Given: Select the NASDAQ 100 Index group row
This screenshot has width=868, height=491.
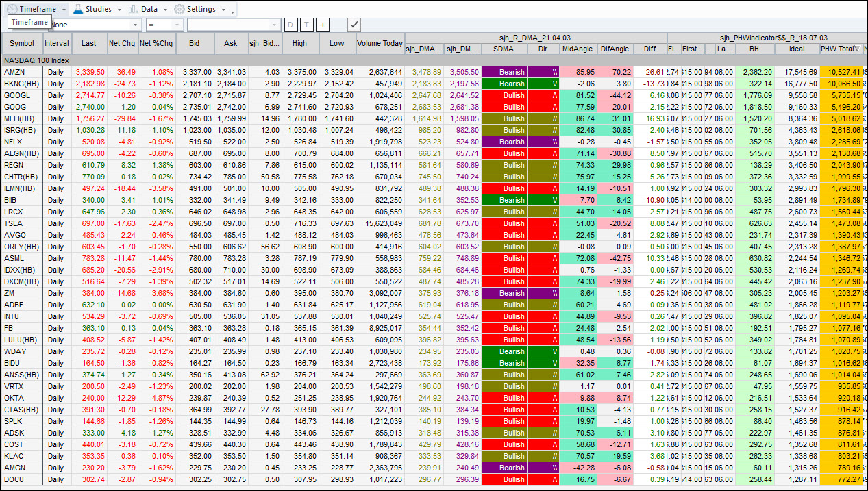Looking at the screenshot, I should click(434, 60).
